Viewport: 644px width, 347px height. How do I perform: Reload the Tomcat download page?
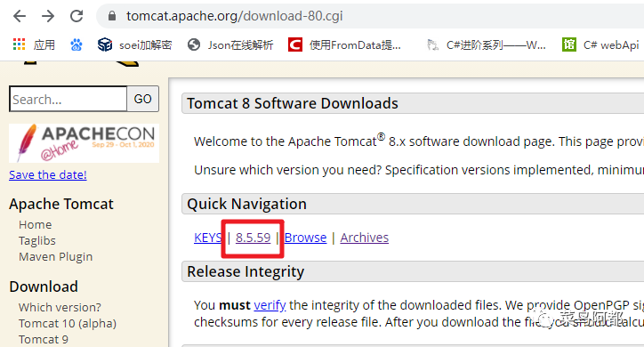(76, 16)
